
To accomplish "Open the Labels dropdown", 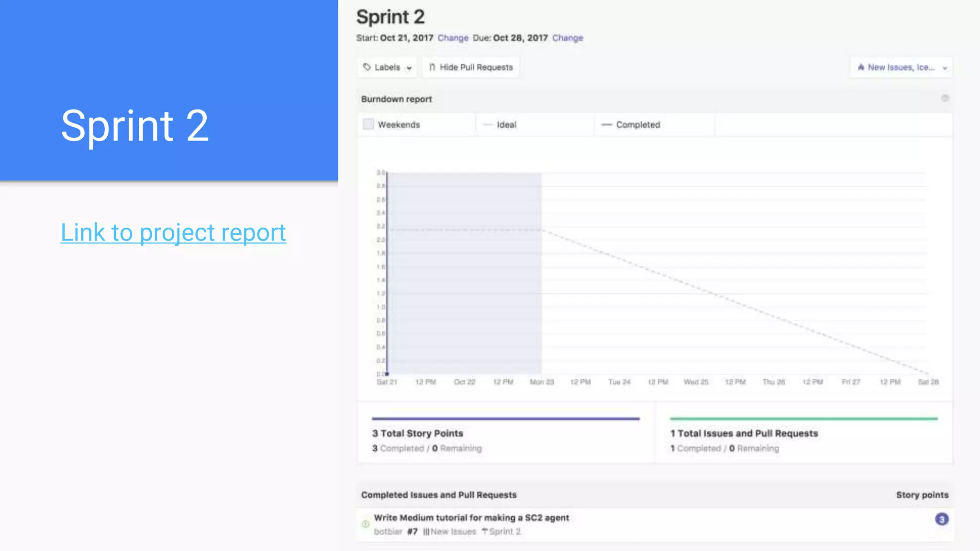I will pos(388,67).
